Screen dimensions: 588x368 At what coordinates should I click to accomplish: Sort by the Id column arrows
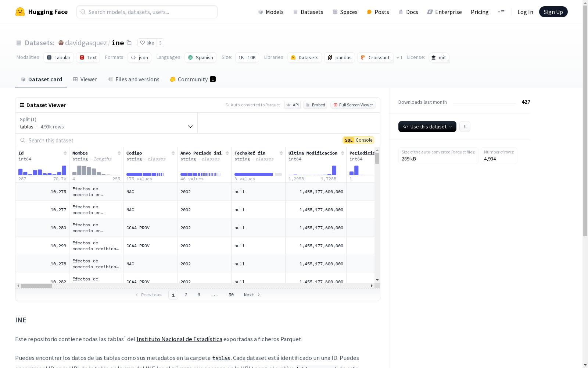coord(65,153)
